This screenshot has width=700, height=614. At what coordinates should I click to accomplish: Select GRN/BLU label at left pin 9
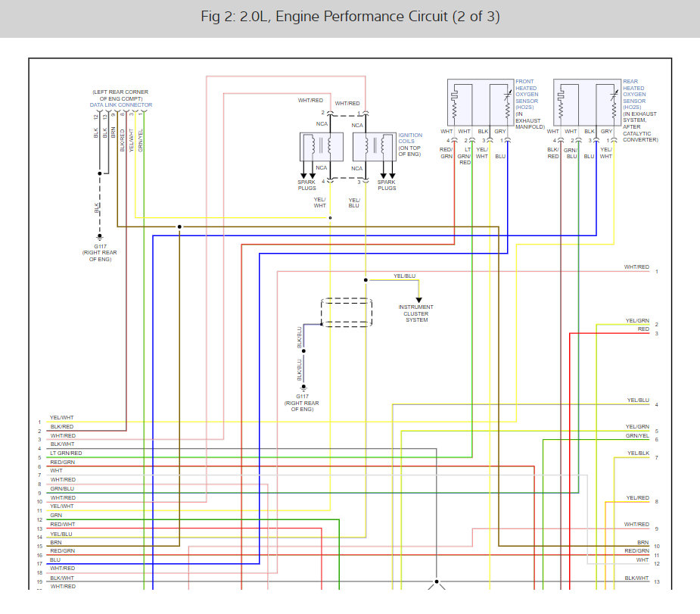62,489
